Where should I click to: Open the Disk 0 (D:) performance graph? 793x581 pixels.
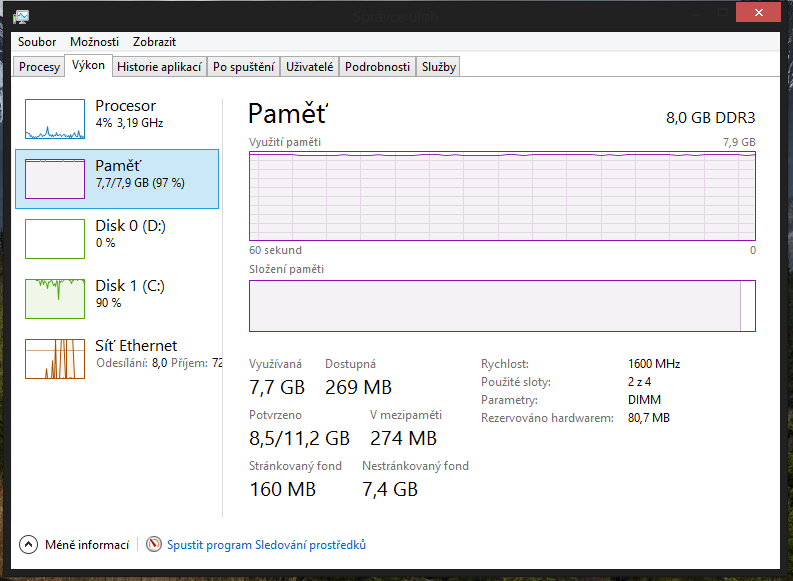coord(55,239)
